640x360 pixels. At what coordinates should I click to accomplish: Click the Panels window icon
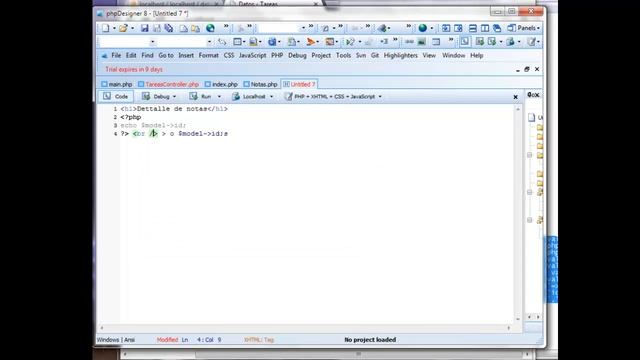click(511, 28)
